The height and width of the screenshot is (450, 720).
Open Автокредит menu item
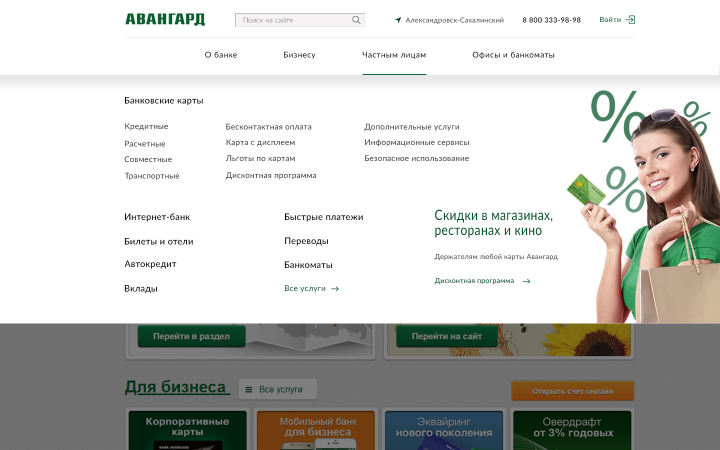[x=150, y=264]
